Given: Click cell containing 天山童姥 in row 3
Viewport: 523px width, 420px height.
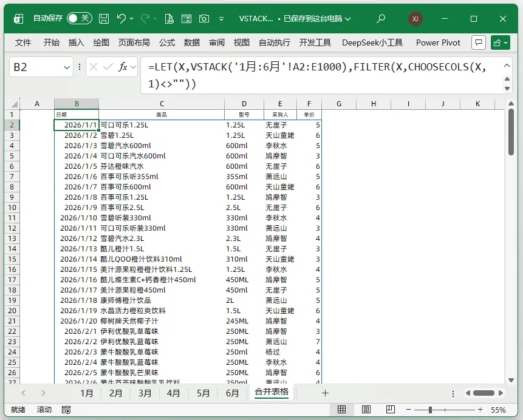Looking at the screenshot, I should pos(280,135).
